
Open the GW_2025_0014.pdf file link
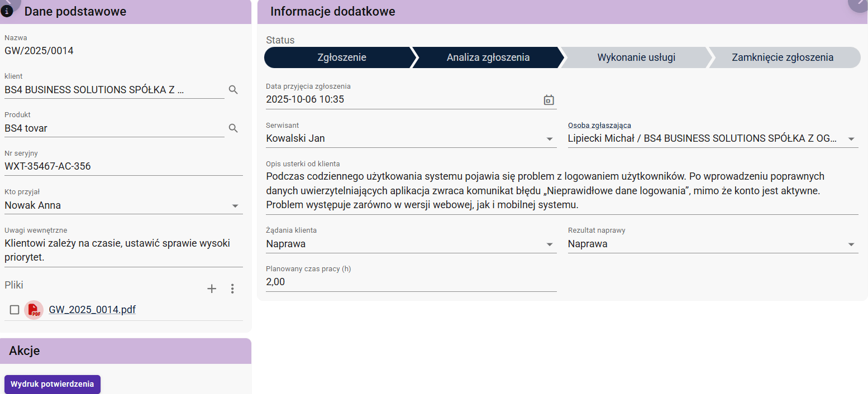(x=92, y=310)
